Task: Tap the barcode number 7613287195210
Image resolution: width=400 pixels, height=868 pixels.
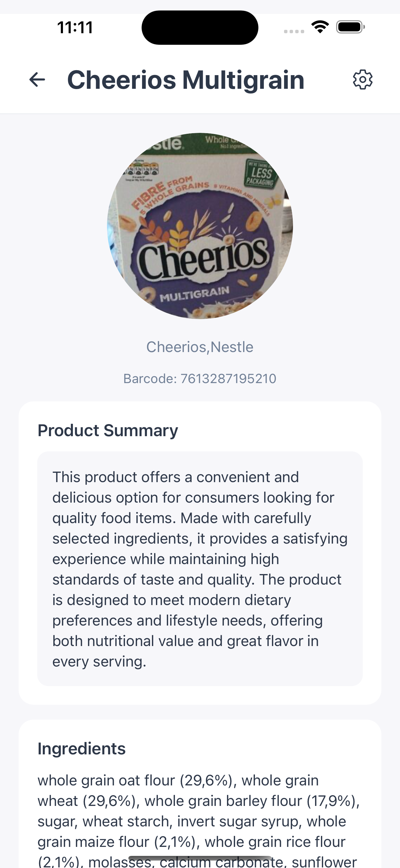Action: point(228,379)
